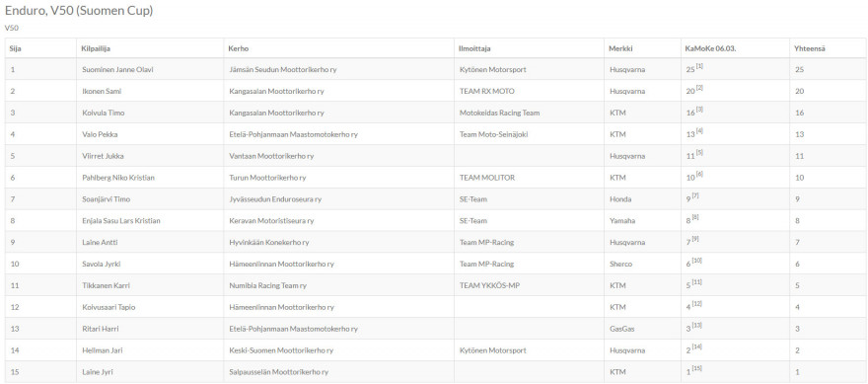Open footnote [1] next to 25 points

click(699, 66)
